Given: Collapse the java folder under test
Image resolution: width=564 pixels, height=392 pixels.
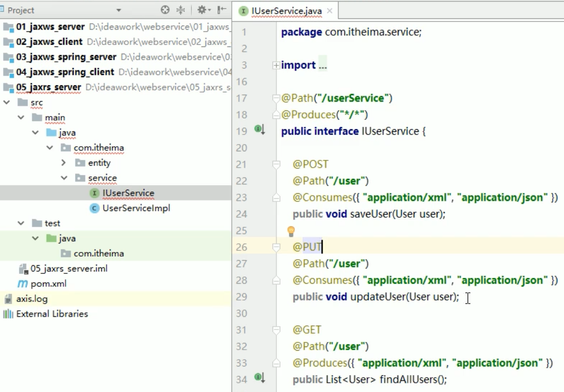Looking at the screenshot, I should (36, 238).
